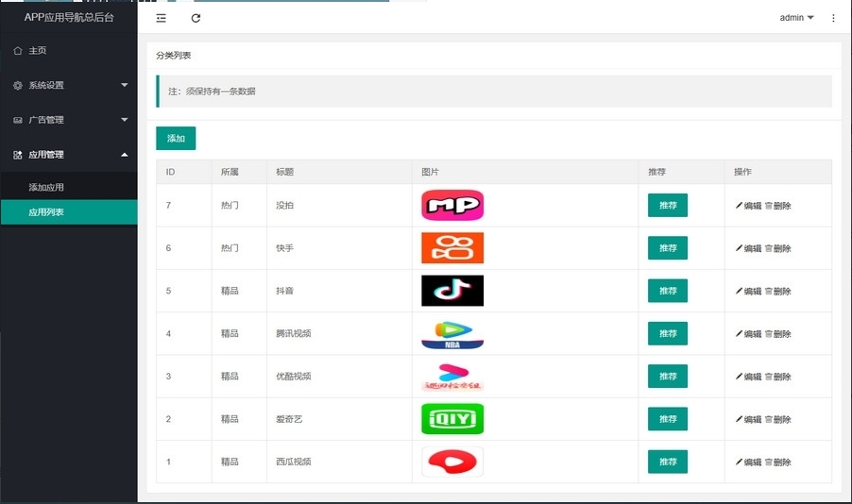Screen dimensions: 852x504
Task: Toggle the sidebar collapse icon
Action: [x=161, y=18]
